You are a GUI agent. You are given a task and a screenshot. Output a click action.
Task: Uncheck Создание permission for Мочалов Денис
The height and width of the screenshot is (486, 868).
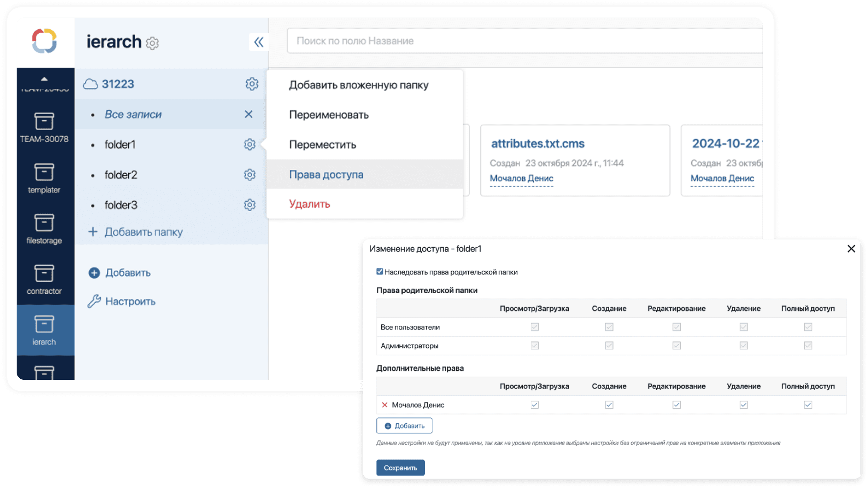(x=609, y=405)
